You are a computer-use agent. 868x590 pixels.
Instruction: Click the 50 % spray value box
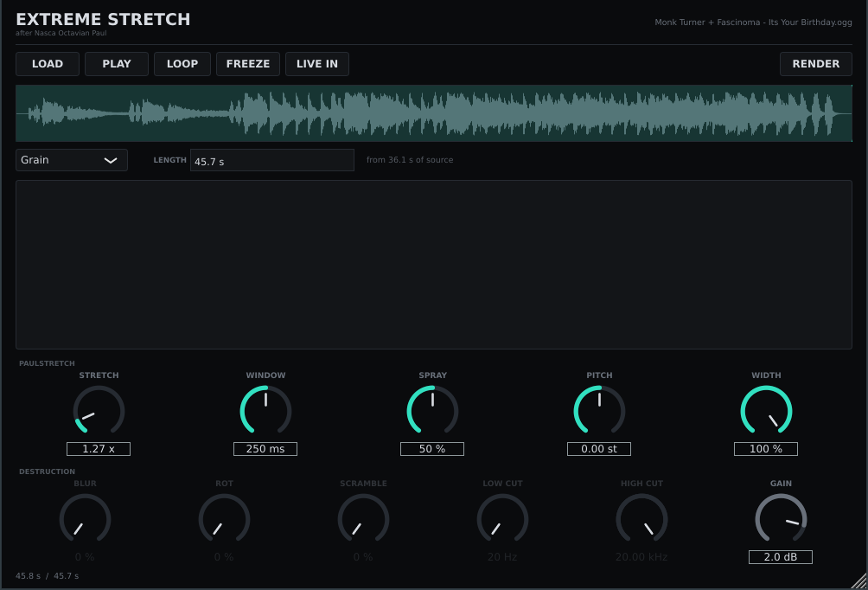click(432, 449)
